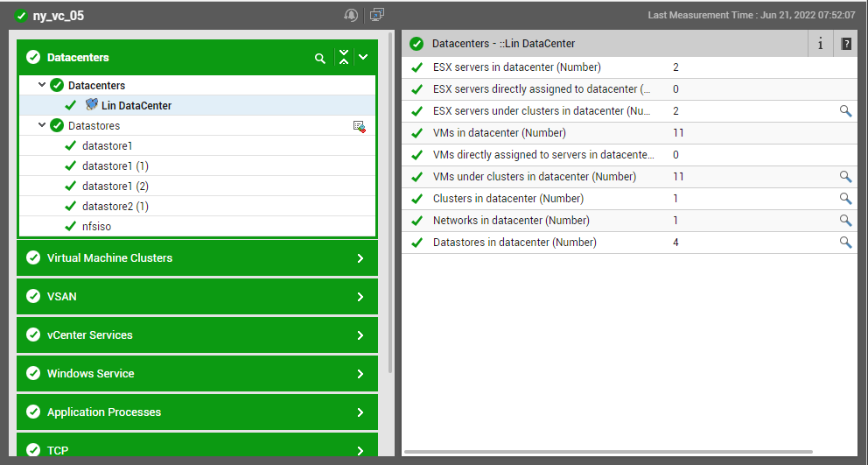This screenshot has height=465, width=868.
Task: Collapse the Datastores tree node arrow
Action: click(x=42, y=125)
